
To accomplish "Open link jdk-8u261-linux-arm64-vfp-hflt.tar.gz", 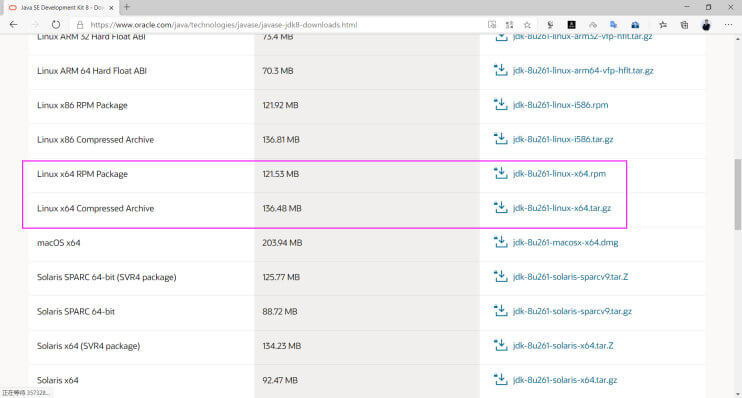I will [x=583, y=71].
